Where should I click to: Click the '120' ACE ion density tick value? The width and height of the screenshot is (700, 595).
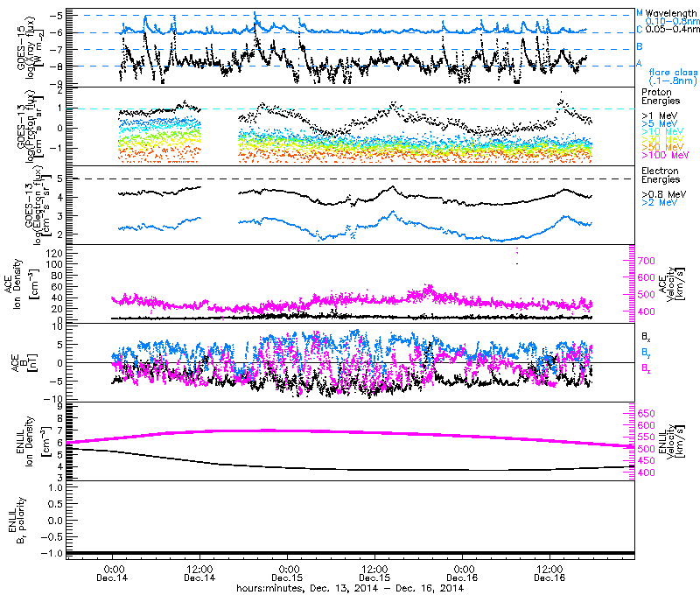[x=54, y=253]
